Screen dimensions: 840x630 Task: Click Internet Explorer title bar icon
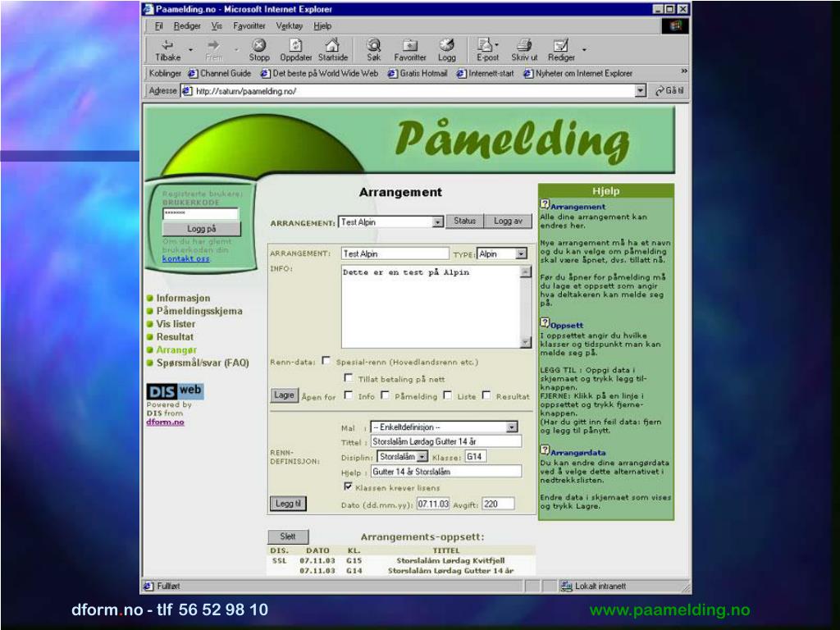pyautogui.click(x=148, y=9)
